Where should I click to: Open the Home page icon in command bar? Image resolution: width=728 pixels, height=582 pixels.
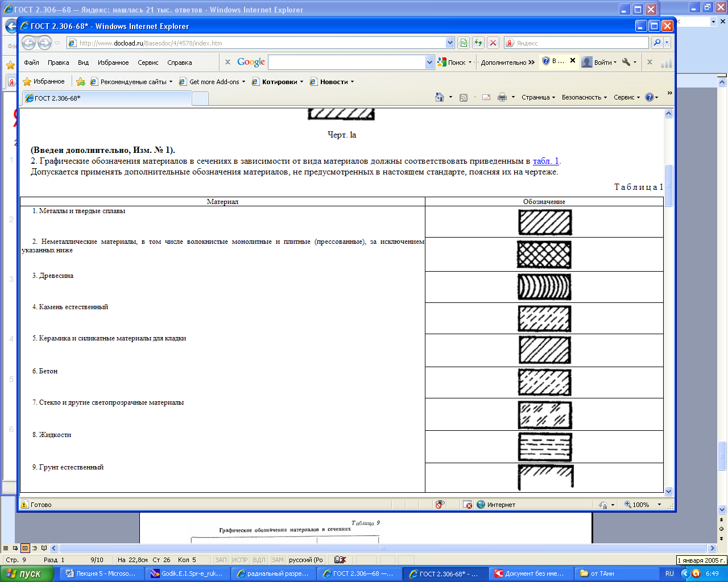pos(440,97)
